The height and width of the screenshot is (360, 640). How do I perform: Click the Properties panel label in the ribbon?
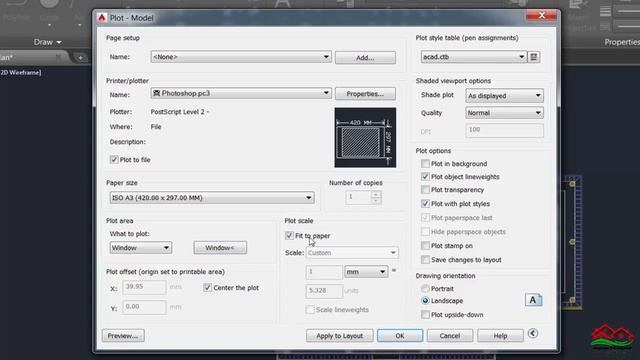point(622,42)
